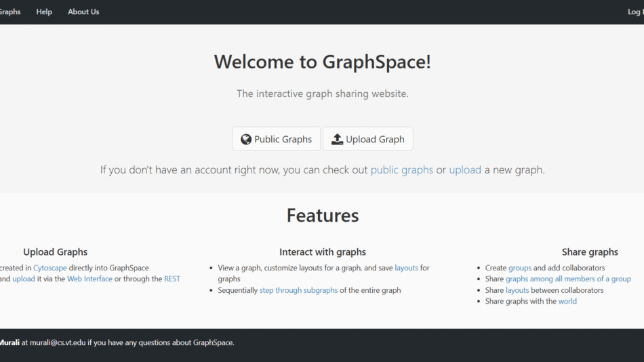644x362 pixels.
Task: Click the 'Welcome to GraphSpace!' heading
Action: [323, 62]
